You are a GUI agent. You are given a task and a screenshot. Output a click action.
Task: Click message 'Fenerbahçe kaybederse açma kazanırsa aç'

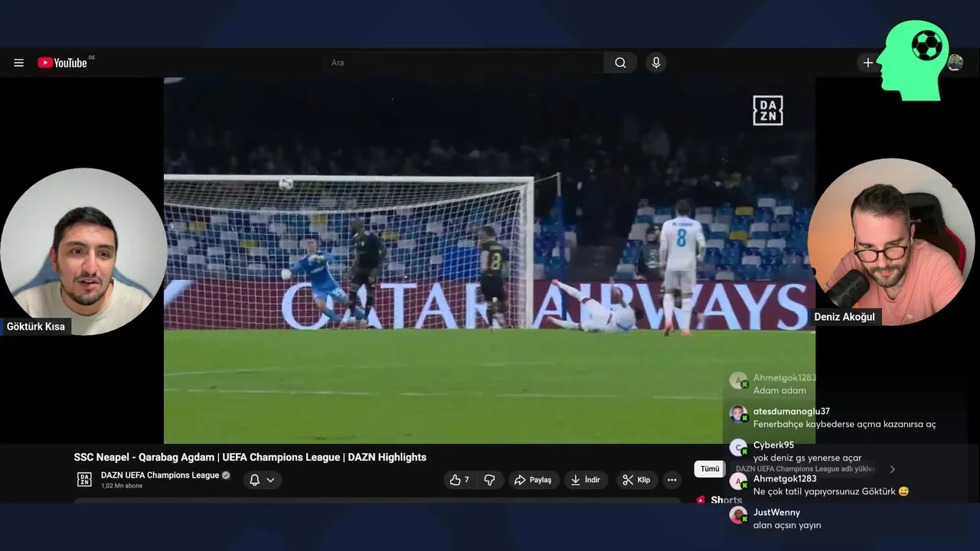tap(844, 424)
